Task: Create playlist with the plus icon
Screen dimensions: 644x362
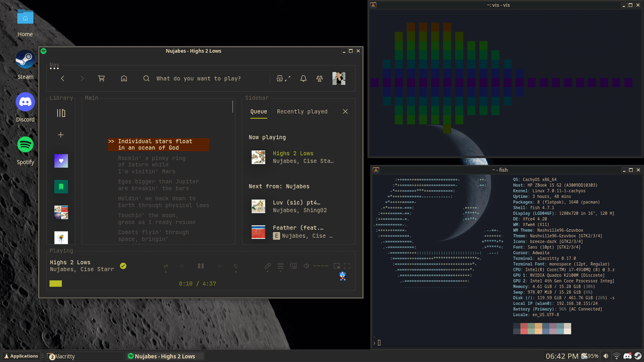Action: 61,135
